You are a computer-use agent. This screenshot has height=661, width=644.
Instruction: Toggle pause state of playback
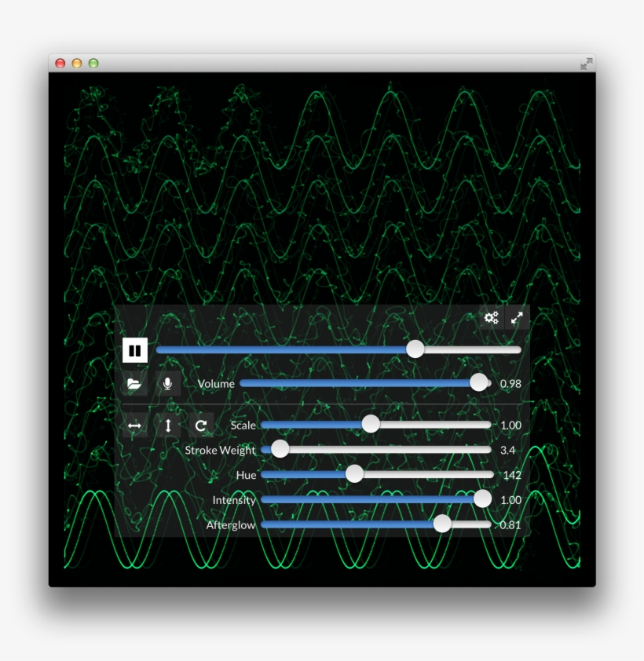pos(134,349)
